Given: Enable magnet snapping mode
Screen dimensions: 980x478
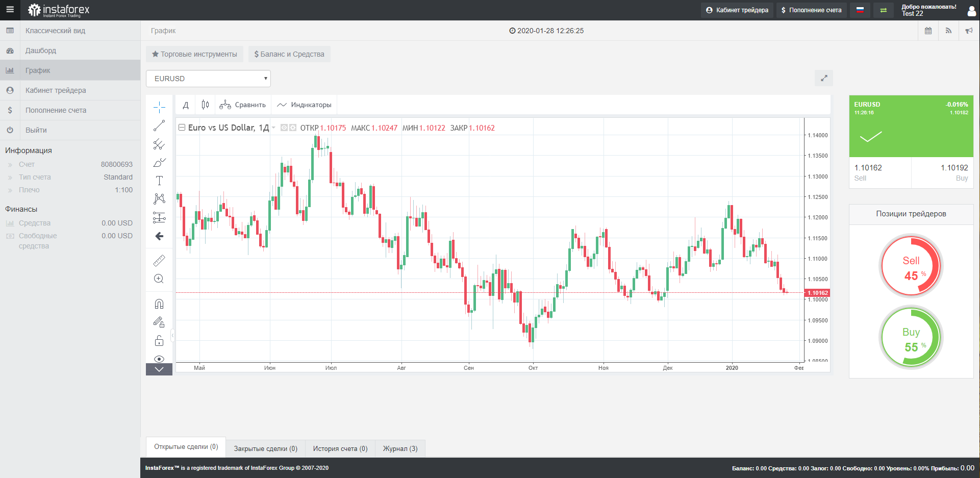Looking at the screenshot, I should pyautogui.click(x=159, y=303).
